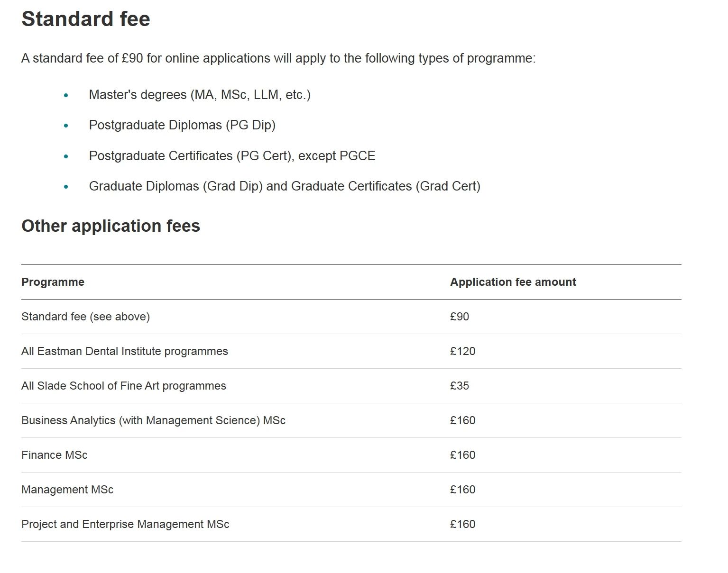Screen dimensions: 728x573
Task: Click the Postgraduate Certificates, except PGCE item
Action: pos(232,156)
